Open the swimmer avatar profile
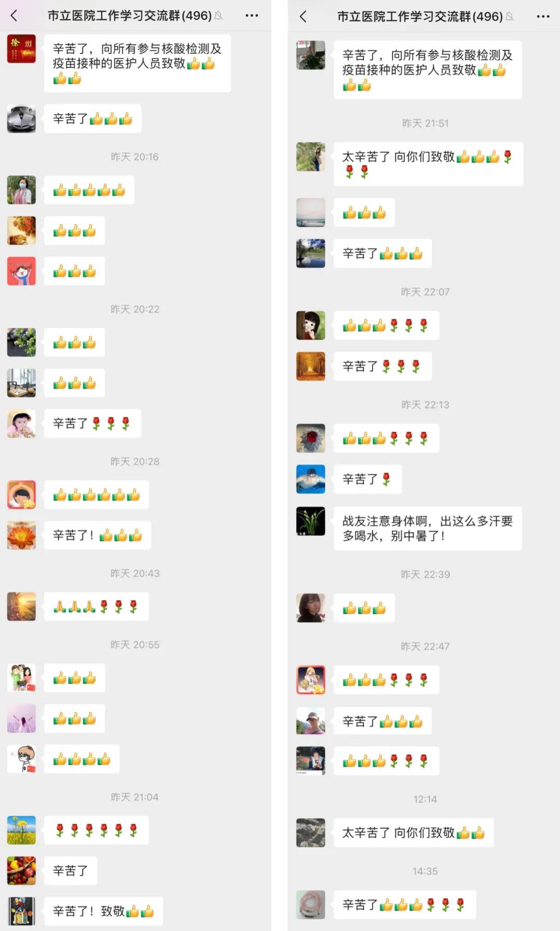Screen dimensions: 560x931 pos(311,479)
